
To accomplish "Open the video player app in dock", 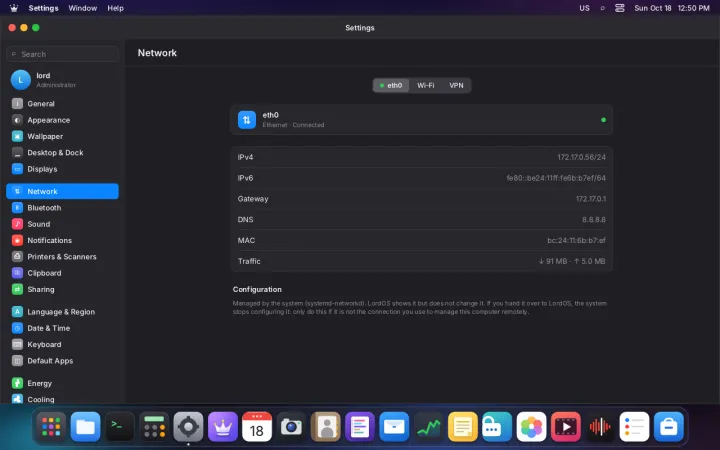I will point(566,427).
